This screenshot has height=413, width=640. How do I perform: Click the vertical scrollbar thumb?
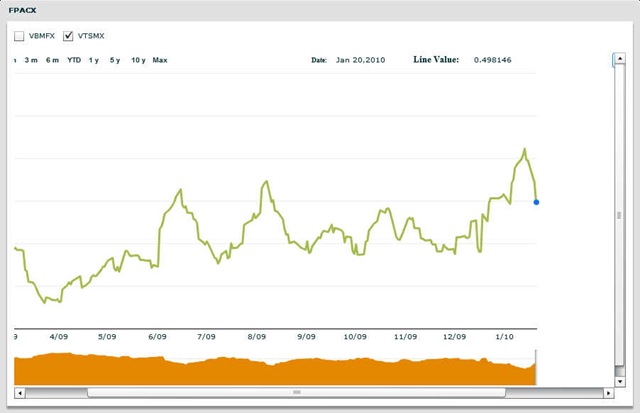[619, 215]
